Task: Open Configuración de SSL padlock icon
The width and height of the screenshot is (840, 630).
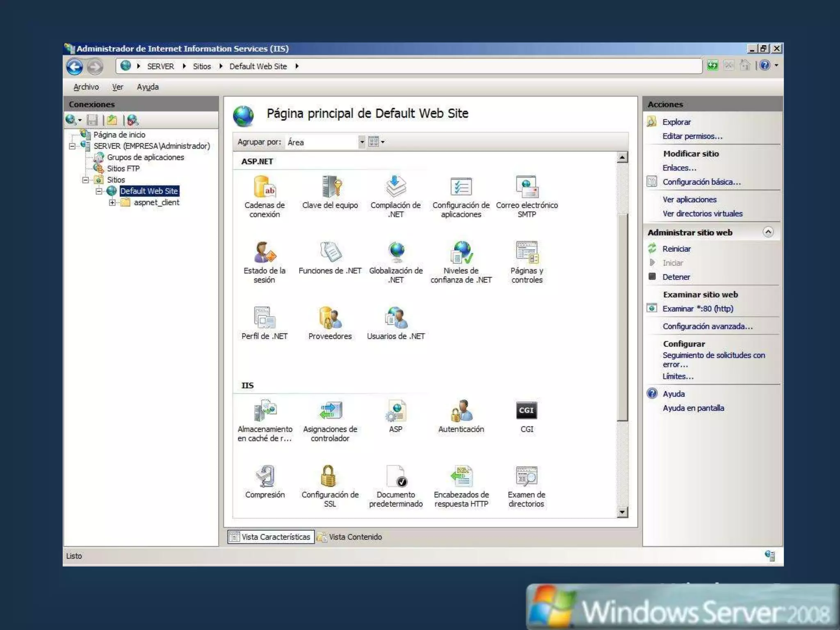Action: (329, 477)
